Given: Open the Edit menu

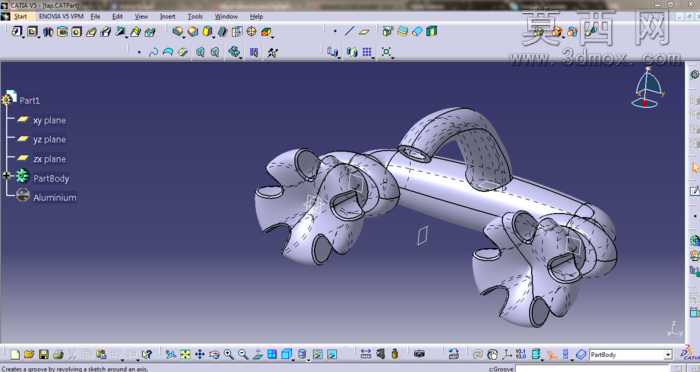Looking at the screenshot, I should click(x=117, y=17).
